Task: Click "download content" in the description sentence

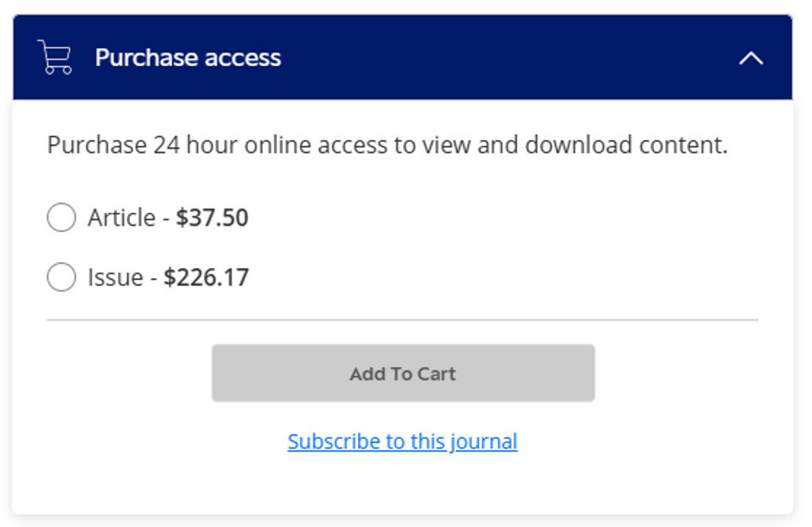Action: click(x=625, y=145)
